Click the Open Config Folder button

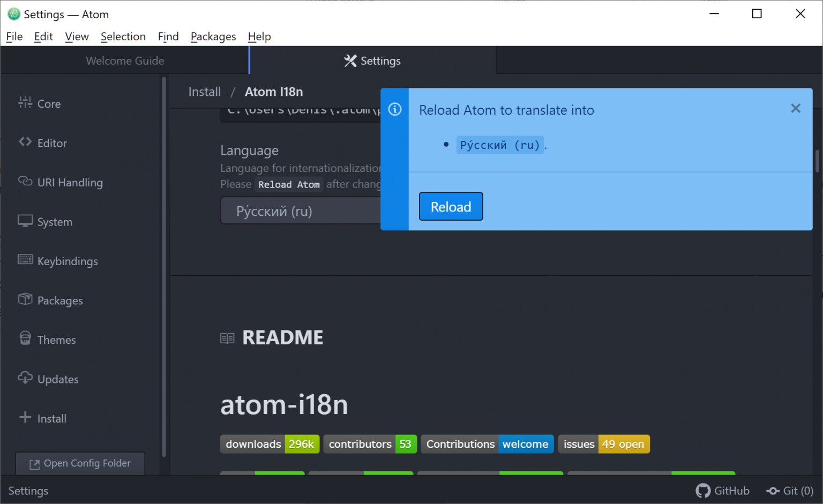(x=80, y=463)
